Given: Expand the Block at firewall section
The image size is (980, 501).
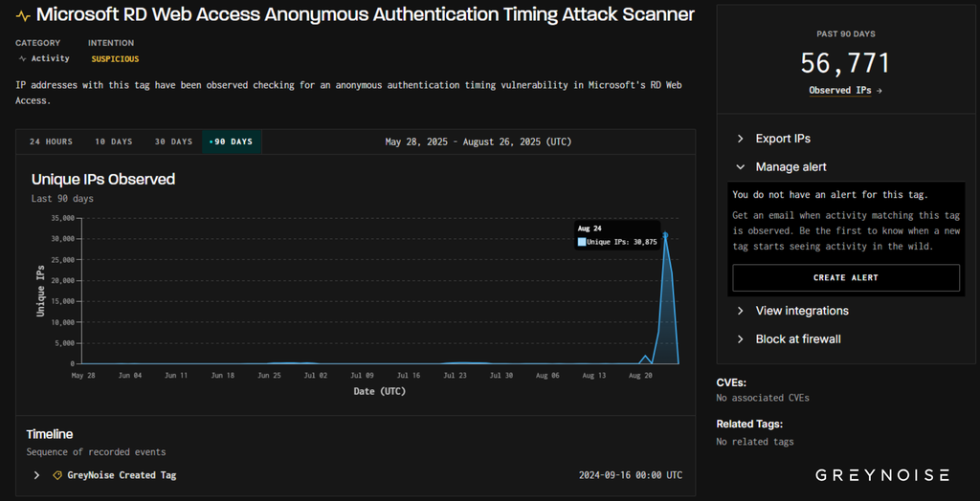Looking at the screenshot, I should click(x=797, y=339).
